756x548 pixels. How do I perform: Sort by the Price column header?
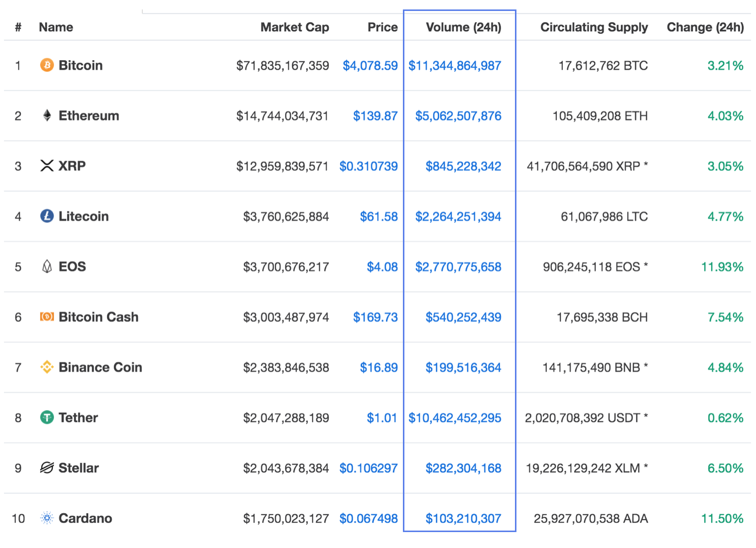[x=382, y=27]
